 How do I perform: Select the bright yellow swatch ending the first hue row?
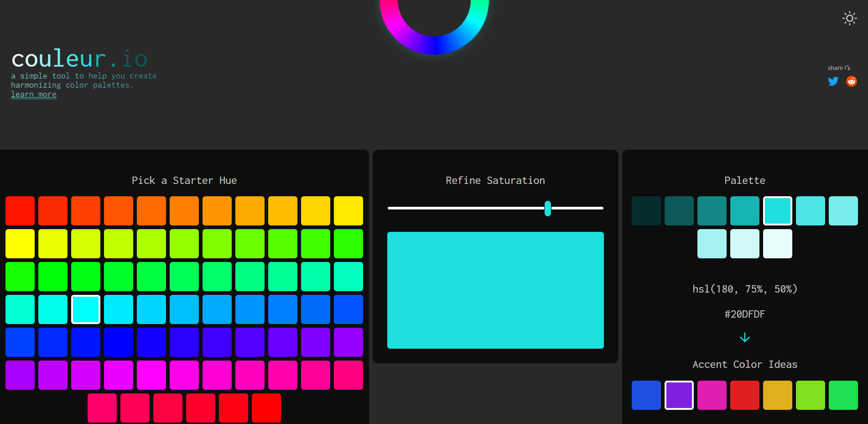tap(348, 211)
